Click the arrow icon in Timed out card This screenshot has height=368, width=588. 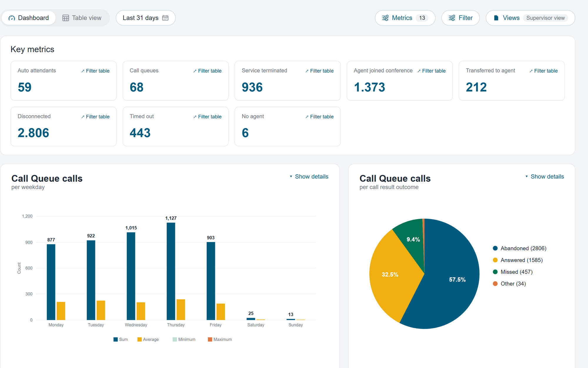pos(195,117)
